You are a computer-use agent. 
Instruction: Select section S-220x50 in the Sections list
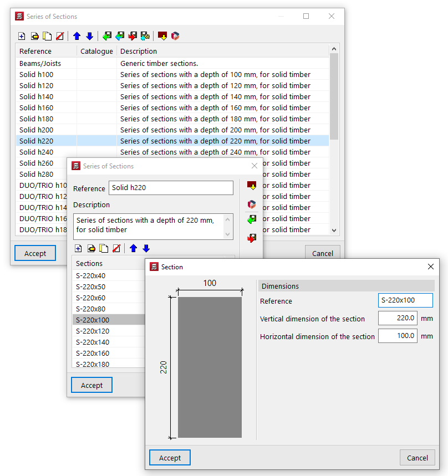109,287
